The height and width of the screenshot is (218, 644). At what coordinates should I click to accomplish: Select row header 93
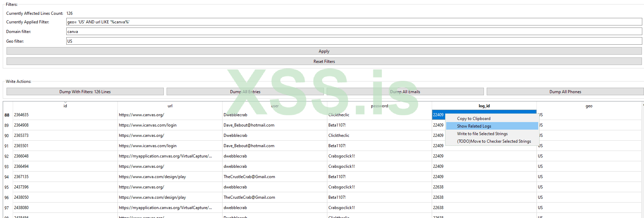pos(8,166)
